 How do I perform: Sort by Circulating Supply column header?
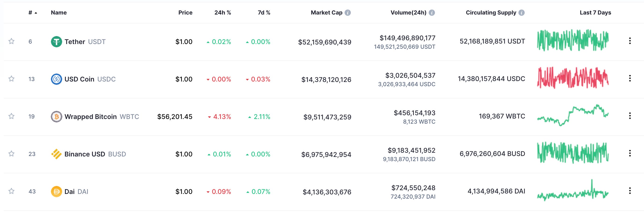491,12
